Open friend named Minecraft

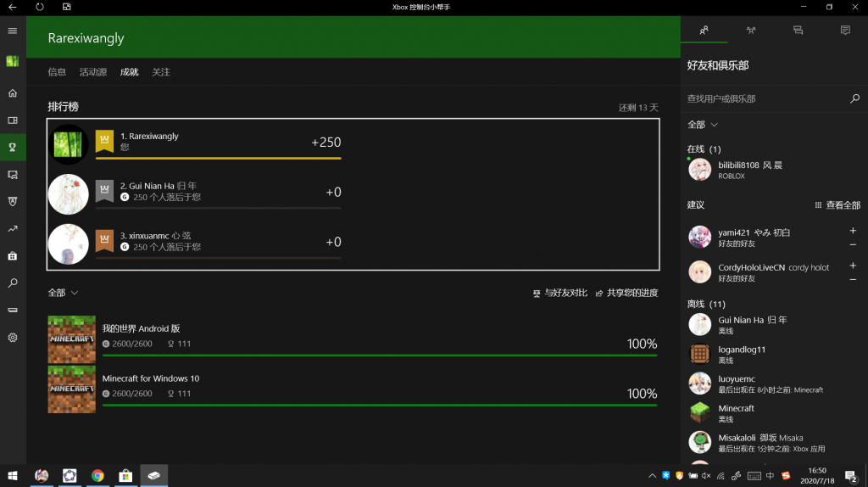point(774,412)
